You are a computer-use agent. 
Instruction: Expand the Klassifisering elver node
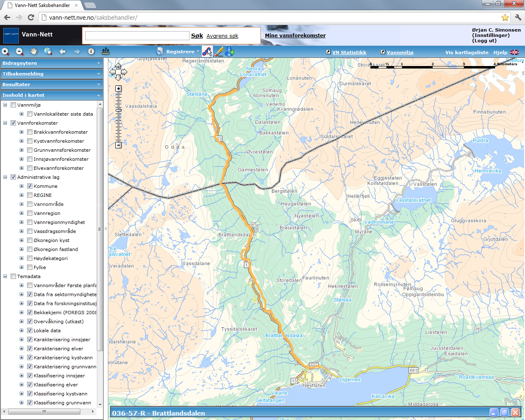(22, 385)
